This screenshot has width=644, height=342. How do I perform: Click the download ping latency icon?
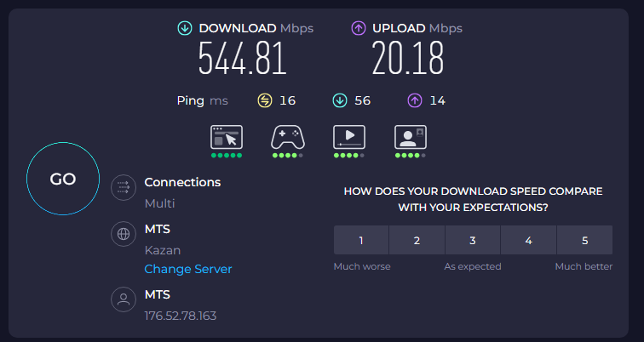click(340, 101)
